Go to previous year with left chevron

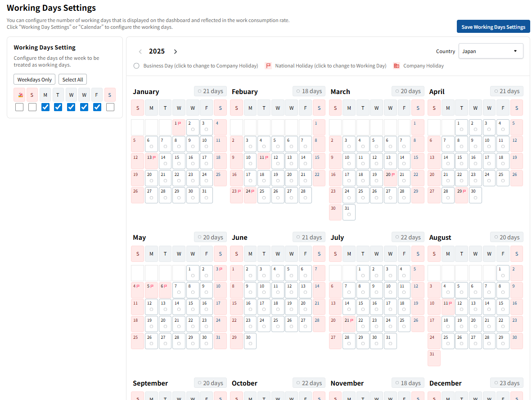140,52
